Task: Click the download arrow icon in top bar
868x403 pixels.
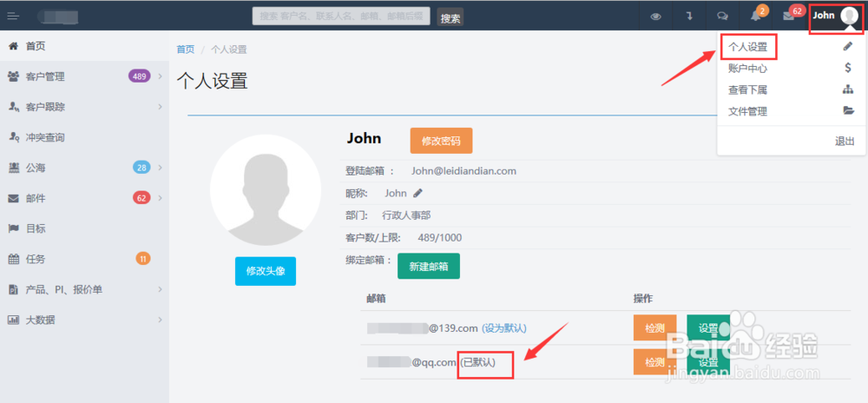Action: [690, 16]
